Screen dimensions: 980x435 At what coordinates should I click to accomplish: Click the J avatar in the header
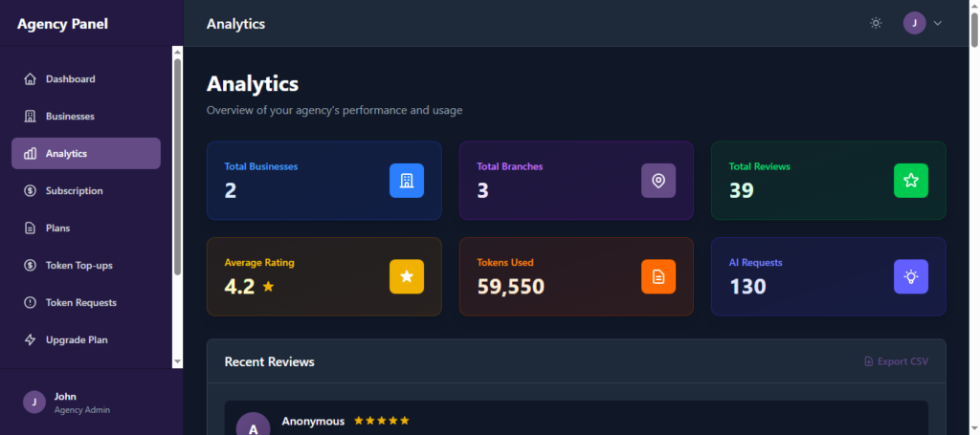pyautogui.click(x=914, y=23)
